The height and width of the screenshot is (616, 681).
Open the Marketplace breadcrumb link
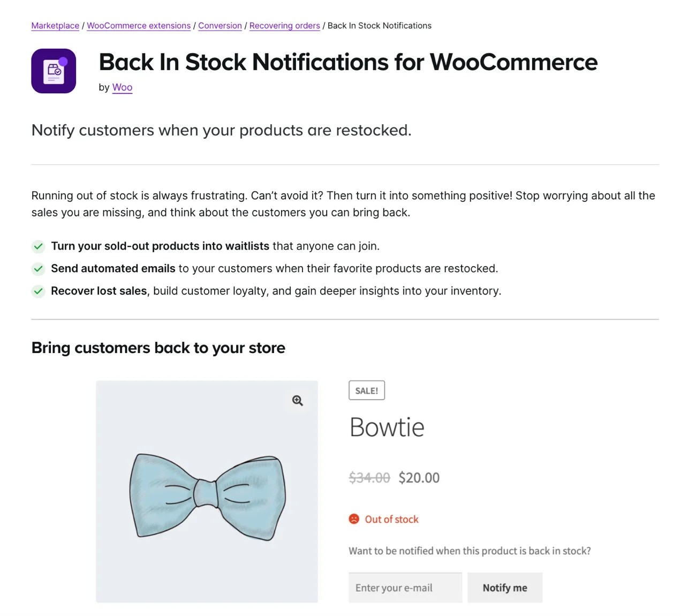(x=55, y=25)
